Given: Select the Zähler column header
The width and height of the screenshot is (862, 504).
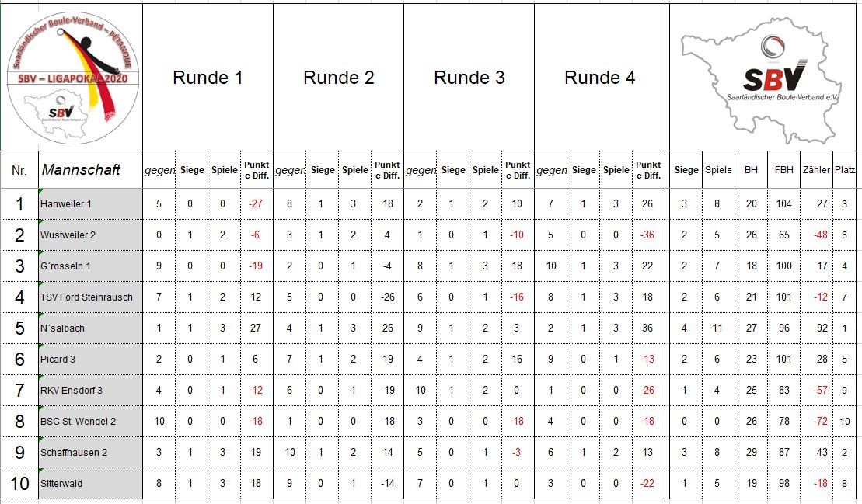Looking at the screenshot, I should pos(815,170).
